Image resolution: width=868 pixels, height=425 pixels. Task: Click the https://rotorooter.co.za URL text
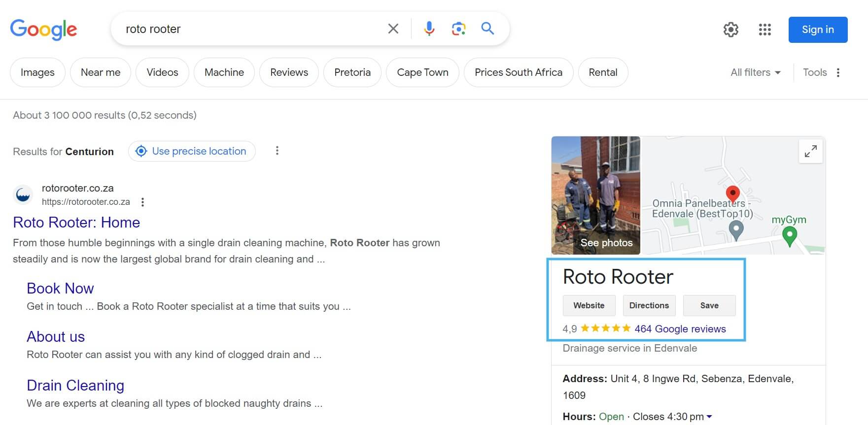pos(86,202)
